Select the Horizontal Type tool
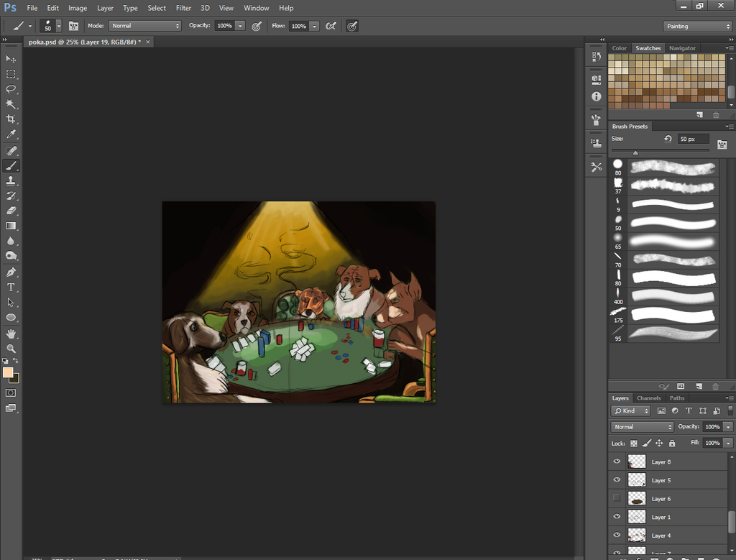The height and width of the screenshot is (560, 736). (x=11, y=288)
